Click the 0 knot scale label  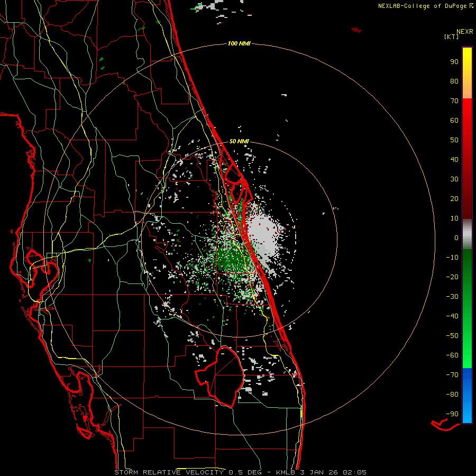[456, 238]
